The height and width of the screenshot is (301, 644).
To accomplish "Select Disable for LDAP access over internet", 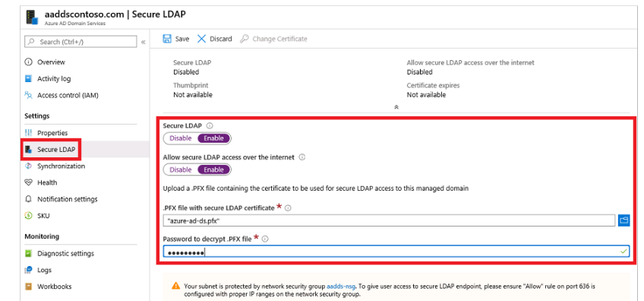I will (x=181, y=170).
